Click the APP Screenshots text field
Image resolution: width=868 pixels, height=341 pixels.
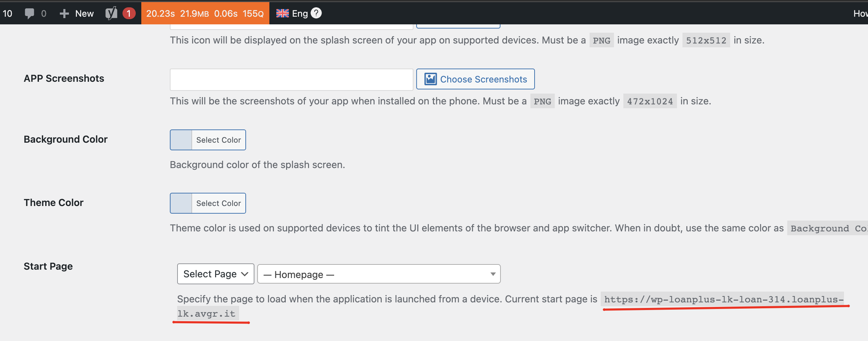pyautogui.click(x=291, y=80)
